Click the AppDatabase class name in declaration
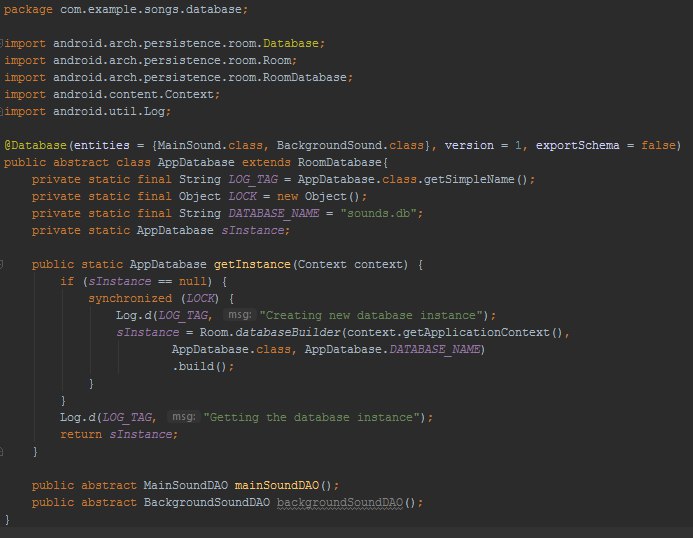Image resolution: width=693 pixels, height=538 pixels. point(196,162)
